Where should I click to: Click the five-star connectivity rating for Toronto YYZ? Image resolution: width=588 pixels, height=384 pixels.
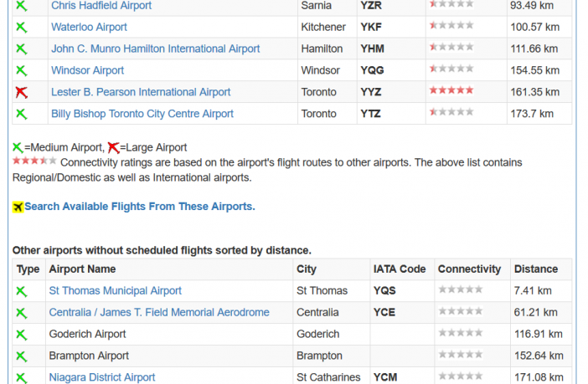pyautogui.click(x=451, y=90)
